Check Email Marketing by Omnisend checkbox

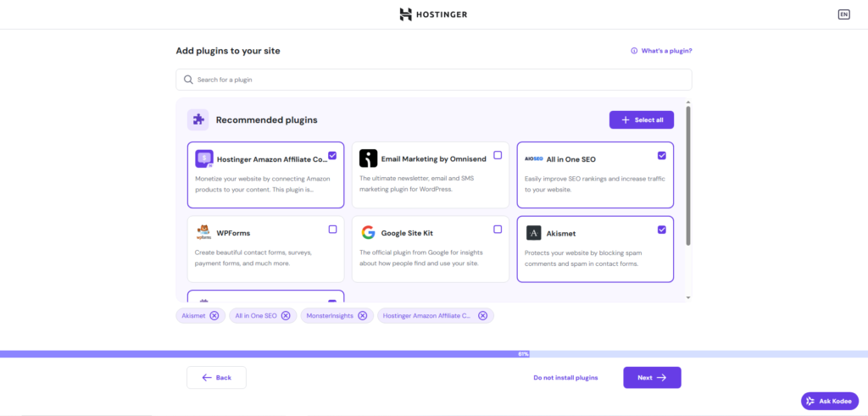498,155
